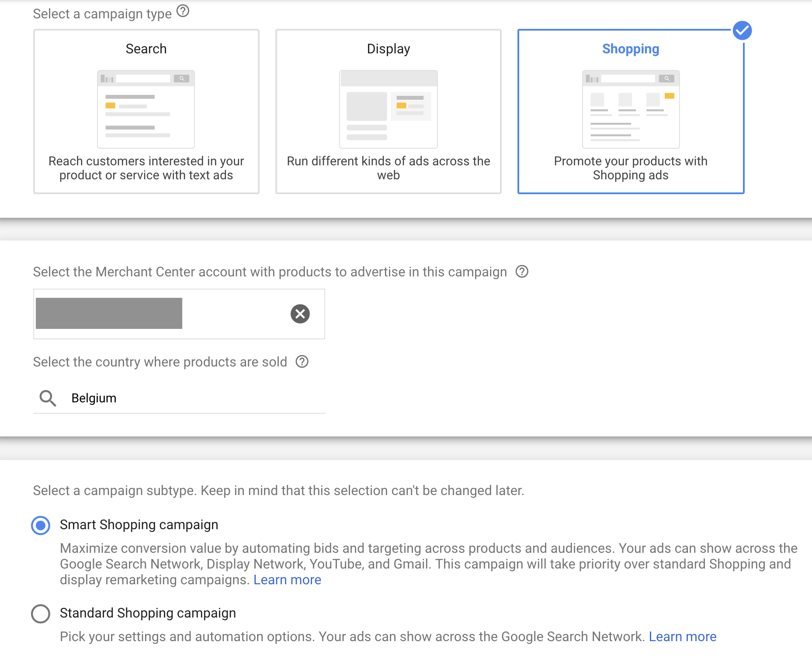Click the country field showing Belgium
This screenshot has width=812, height=663.
(x=192, y=398)
